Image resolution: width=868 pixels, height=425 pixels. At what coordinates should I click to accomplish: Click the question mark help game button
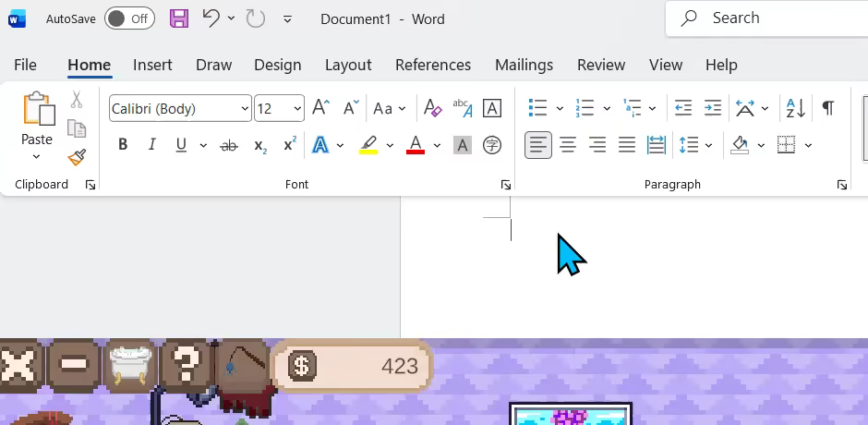pos(186,365)
